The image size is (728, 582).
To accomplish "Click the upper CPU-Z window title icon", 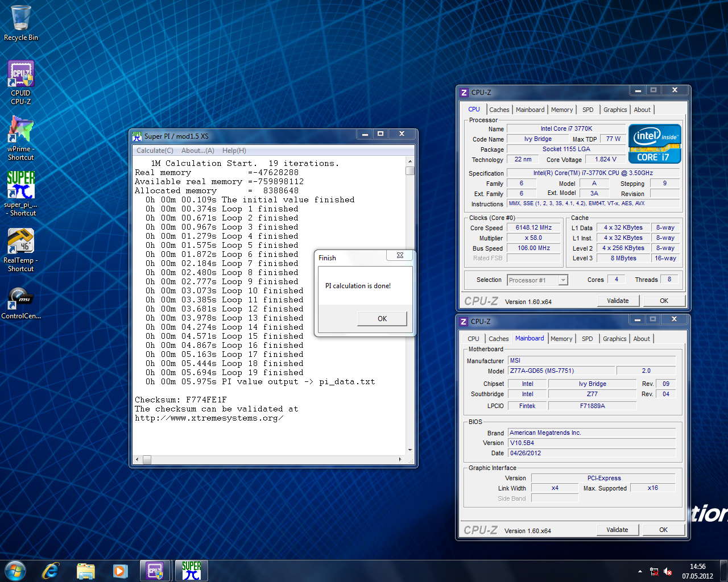I will pyautogui.click(x=464, y=92).
